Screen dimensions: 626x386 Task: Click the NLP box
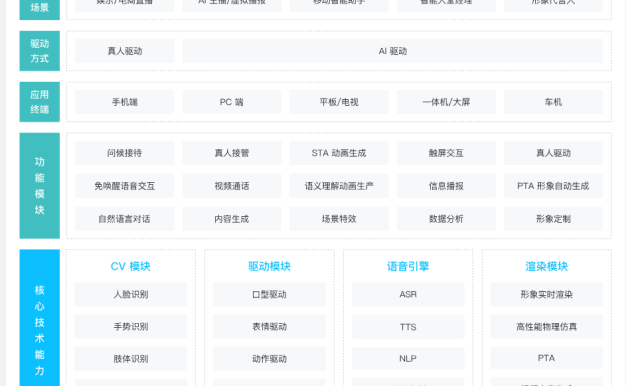pos(408,359)
